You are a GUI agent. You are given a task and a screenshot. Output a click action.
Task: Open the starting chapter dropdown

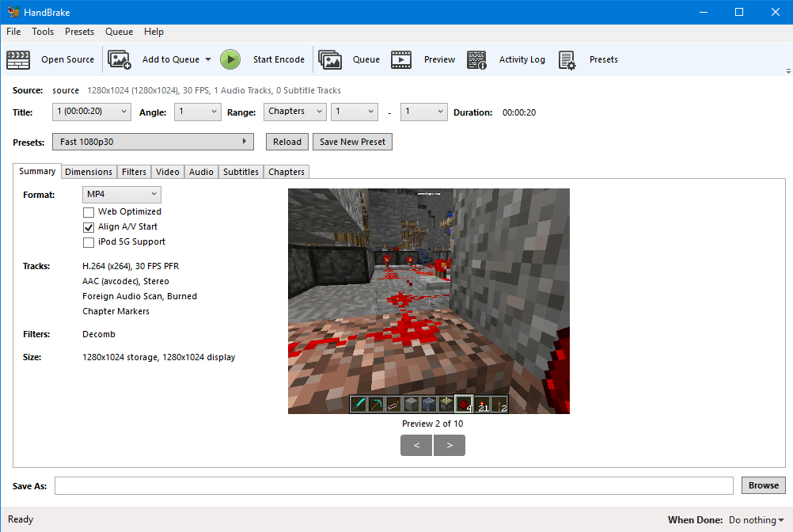coord(355,112)
